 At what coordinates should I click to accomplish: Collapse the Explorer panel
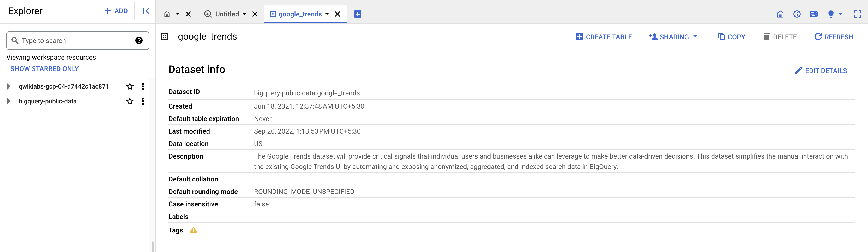tap(146, 11)
